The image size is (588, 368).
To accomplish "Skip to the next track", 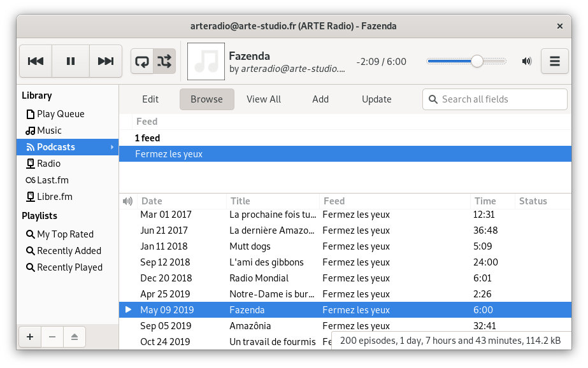I will click(105, 61).
